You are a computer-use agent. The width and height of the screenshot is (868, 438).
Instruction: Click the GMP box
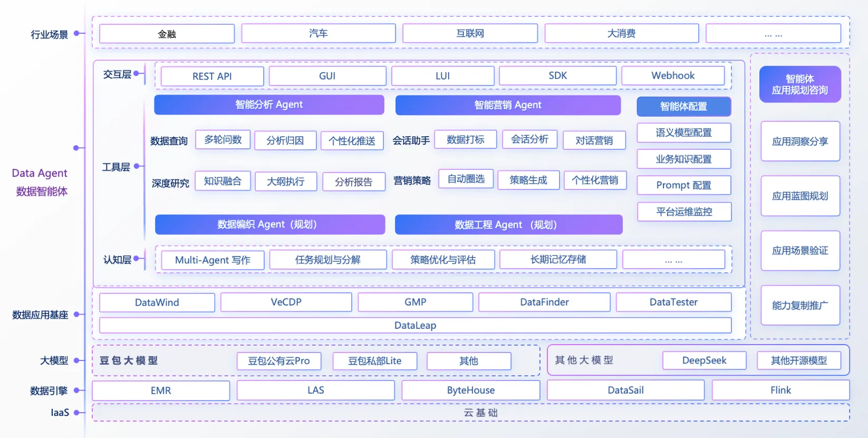(416, 302)
